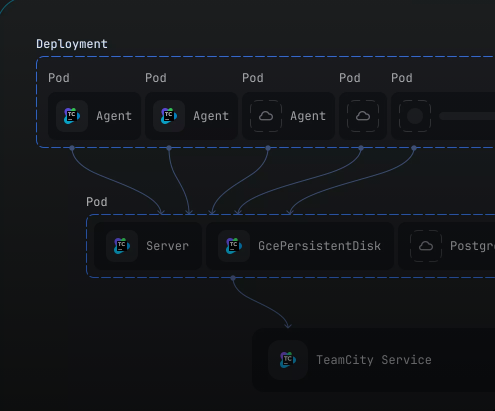This screenshot has width=495, height=411.
Task: Click the first Agent pod's TeamCity icon
Action: pyautogui.click(x=72, y=116)
